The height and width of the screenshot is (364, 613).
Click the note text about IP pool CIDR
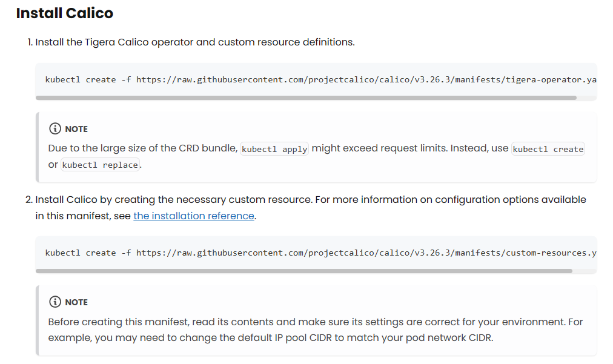(316, 329)
